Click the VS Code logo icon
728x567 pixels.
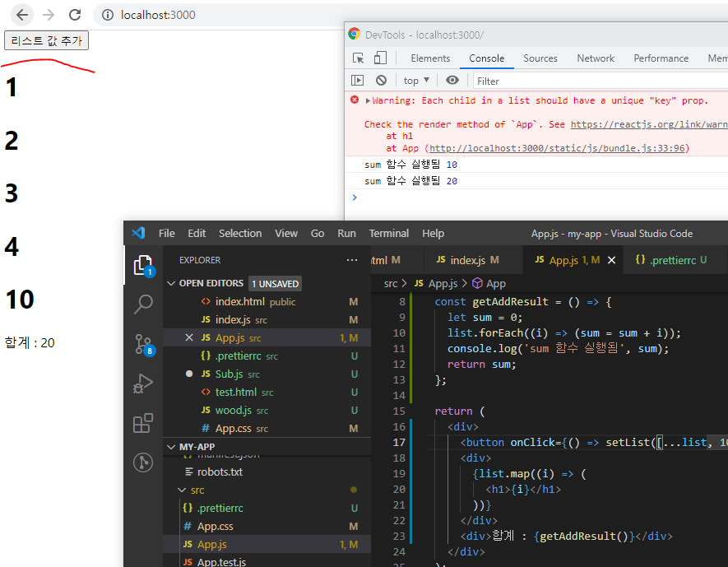click(x=138, y=233)
